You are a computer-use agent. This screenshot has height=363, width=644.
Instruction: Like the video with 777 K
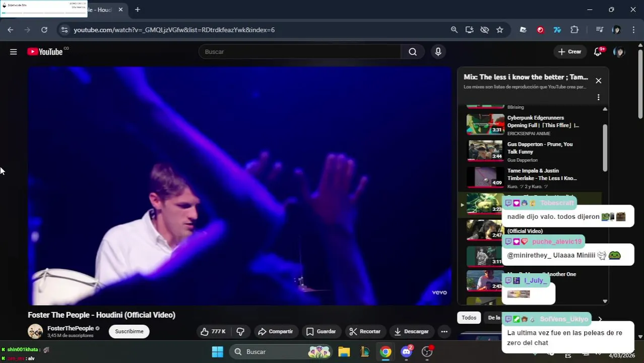click(213, 331)
